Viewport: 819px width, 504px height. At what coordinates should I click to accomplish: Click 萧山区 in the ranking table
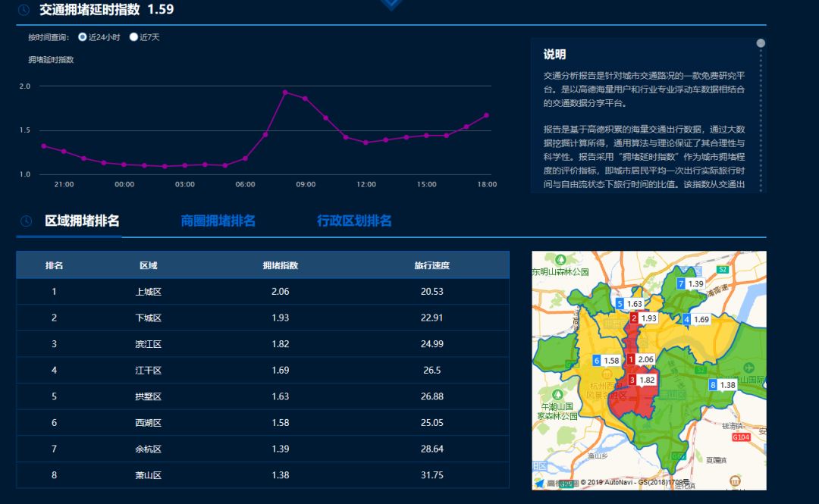coord(148,475)
